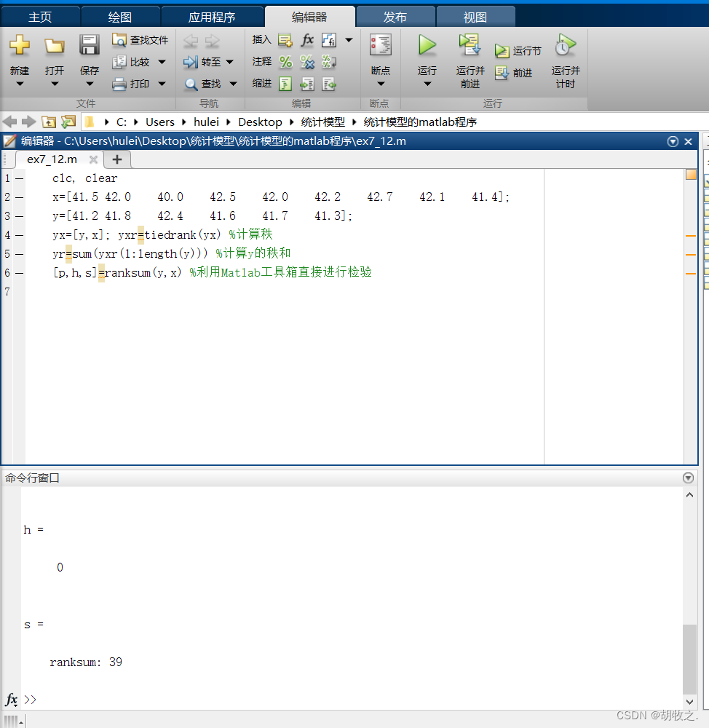Select the Editor (编辑器) tab
The image size is (709, 728).
(x=309, y=17)
